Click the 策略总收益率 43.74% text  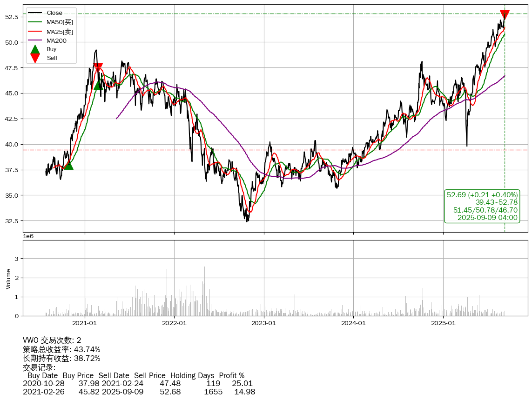tap(61, 349)
